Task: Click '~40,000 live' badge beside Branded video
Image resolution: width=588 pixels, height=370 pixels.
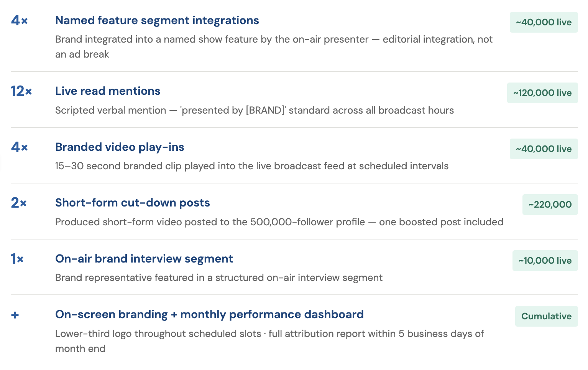Action: point(544,149)
